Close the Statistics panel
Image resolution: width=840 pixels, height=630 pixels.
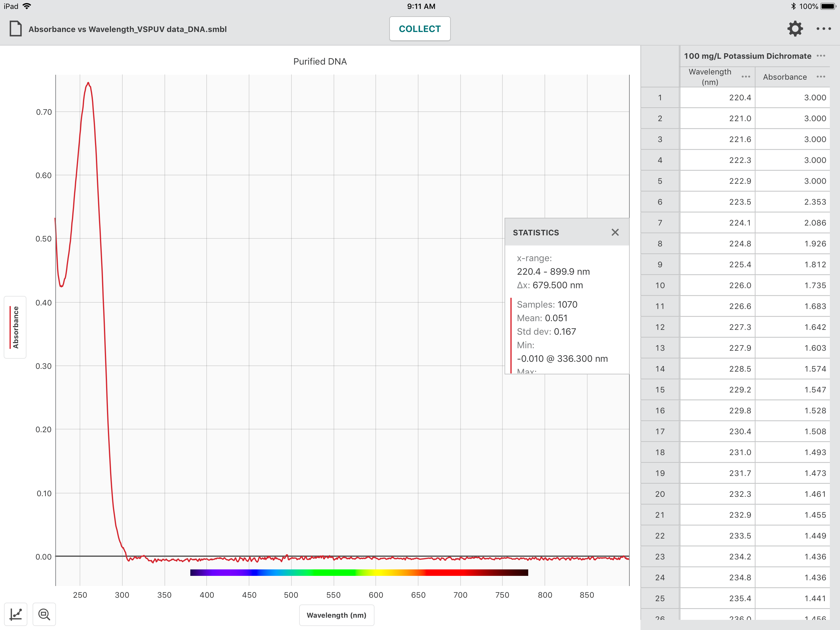[615, 232]
